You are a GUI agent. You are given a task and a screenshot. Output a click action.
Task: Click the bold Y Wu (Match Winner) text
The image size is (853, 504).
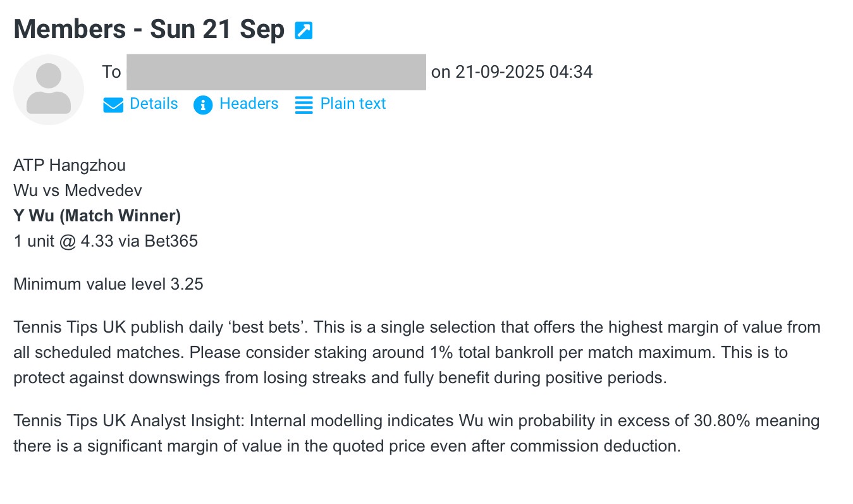97,216
